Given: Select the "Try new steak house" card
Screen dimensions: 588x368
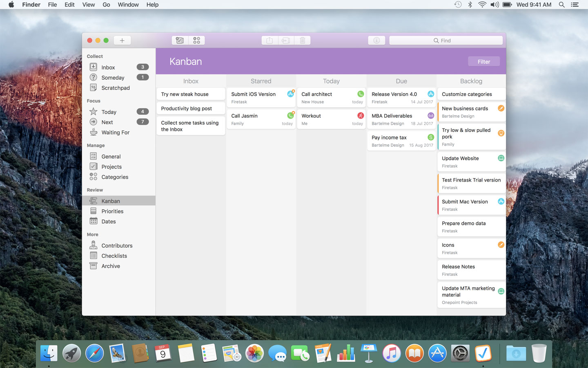Looking at the screenshot, I should pyautogui.click(x=191, y=94).
